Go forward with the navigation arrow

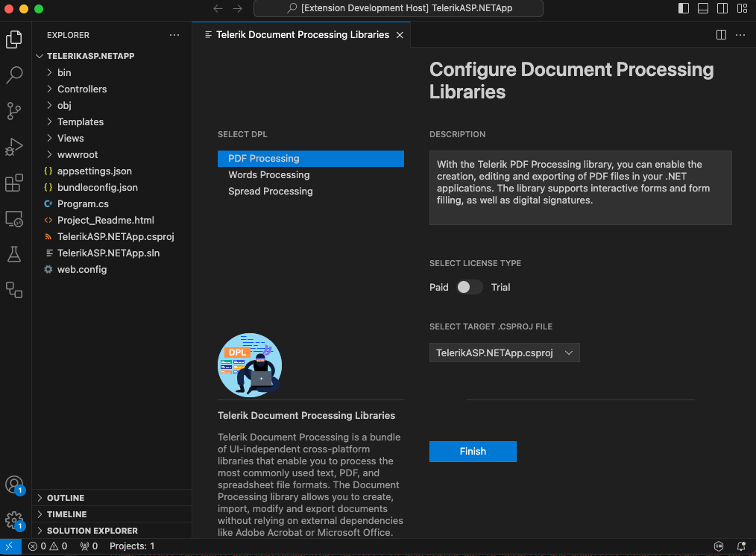point(238,9)
